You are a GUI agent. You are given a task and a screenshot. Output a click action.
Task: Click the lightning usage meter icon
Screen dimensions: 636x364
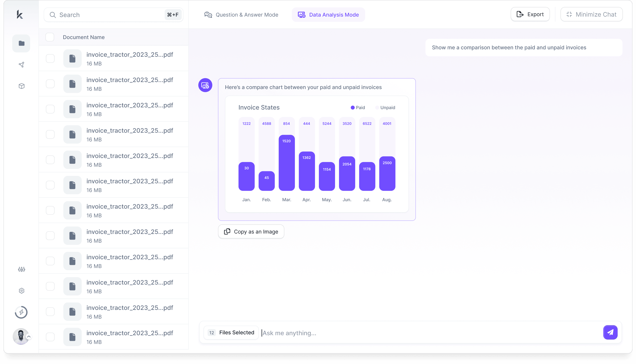[x=21, y=312]
